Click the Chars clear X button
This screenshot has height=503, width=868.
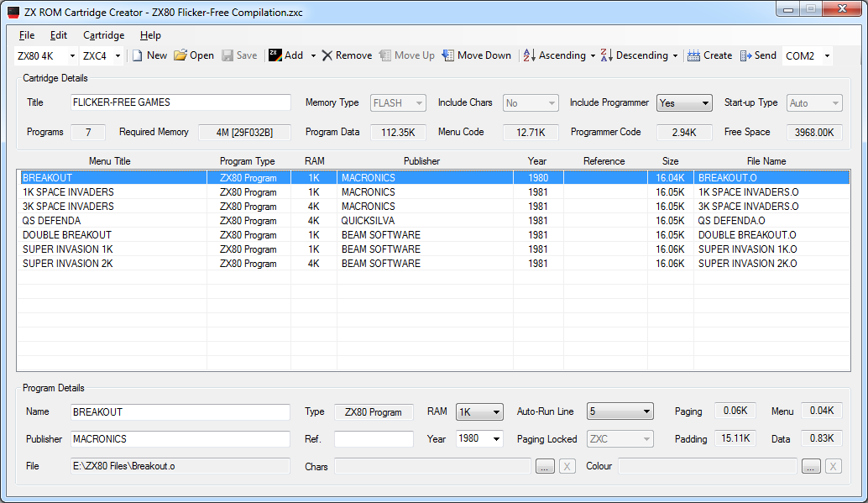[567, 466]
